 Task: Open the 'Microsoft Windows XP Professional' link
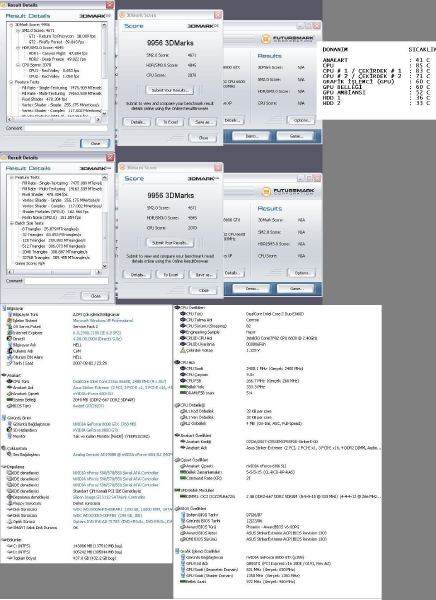click(103, 320)
